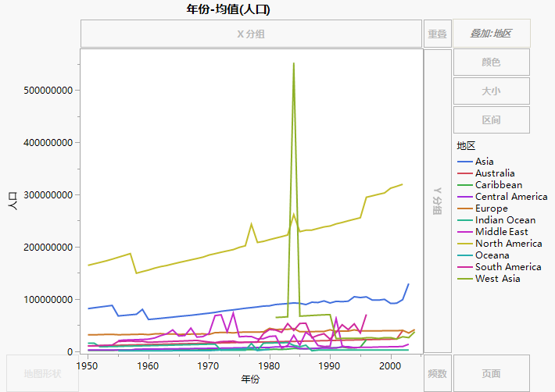Select the West Asia legend entry
The image size is (555, 392).
[489, 278]
